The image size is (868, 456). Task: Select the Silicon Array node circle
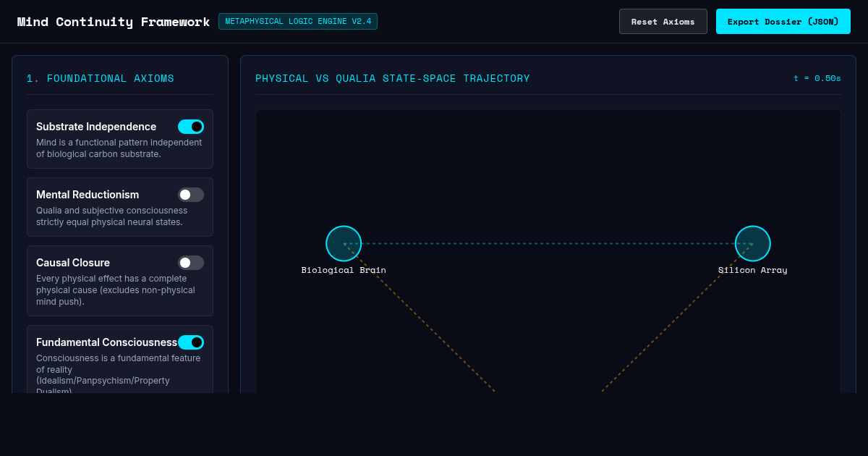pos(753,243)
